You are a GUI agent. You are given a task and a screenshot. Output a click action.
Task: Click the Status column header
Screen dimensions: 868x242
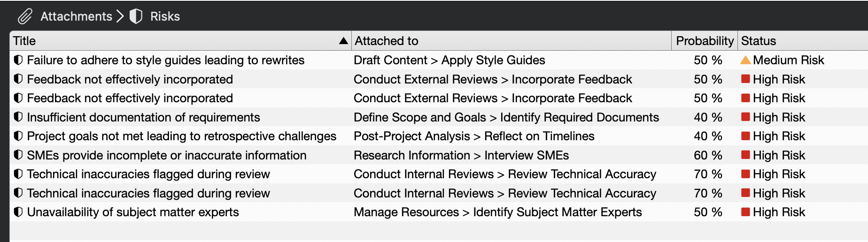758,41
